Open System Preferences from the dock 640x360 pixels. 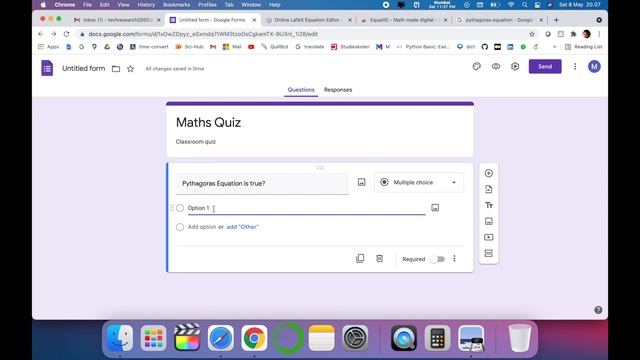point(355,338)
